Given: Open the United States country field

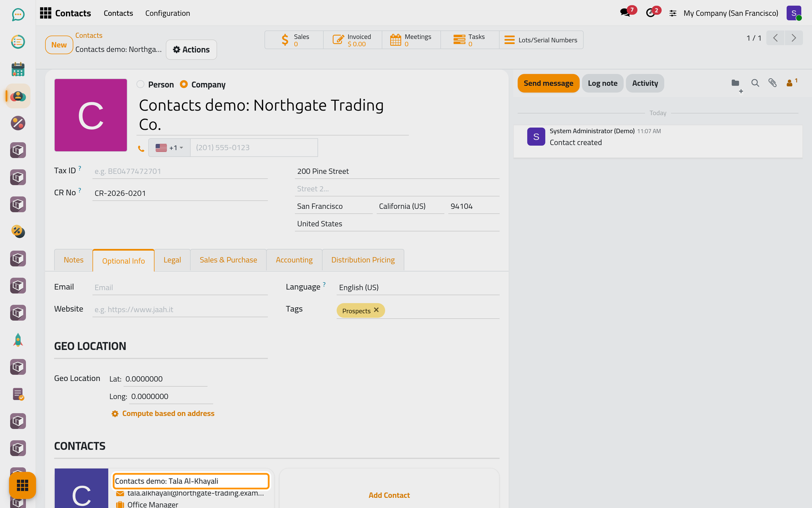Looking at the screenshot, I should click(x=398, y=224).
